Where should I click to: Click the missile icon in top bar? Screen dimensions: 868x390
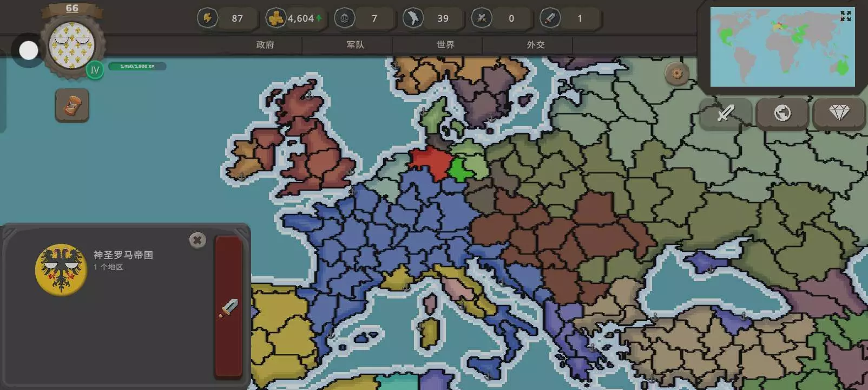coord(550,18)
